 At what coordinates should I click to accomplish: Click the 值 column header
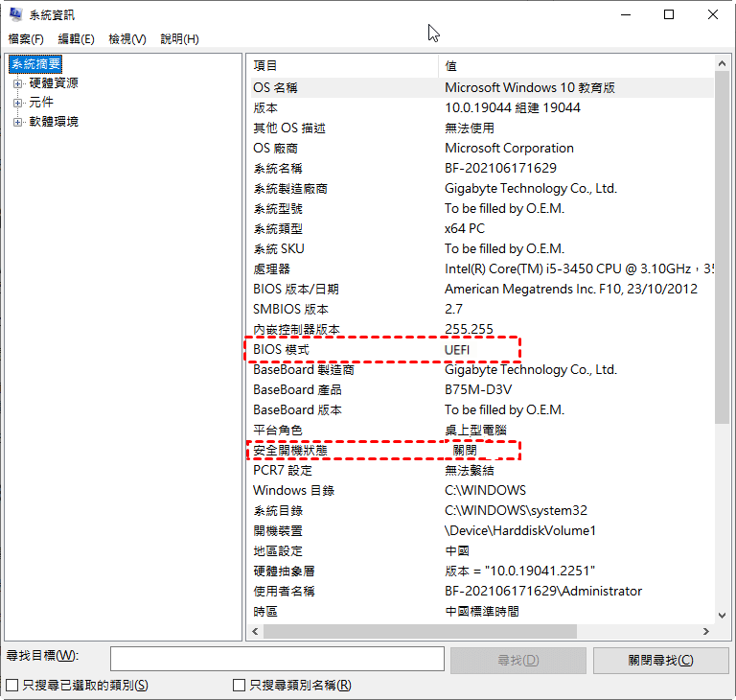[x=576, y=66]
